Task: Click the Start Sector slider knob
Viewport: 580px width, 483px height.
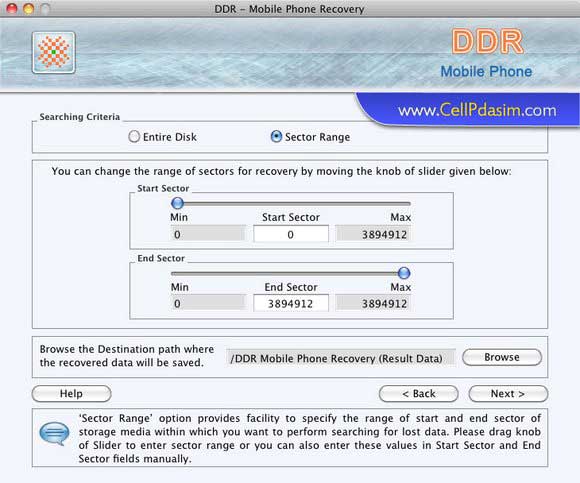Action: pyautogui.click(x=178, y=203)
